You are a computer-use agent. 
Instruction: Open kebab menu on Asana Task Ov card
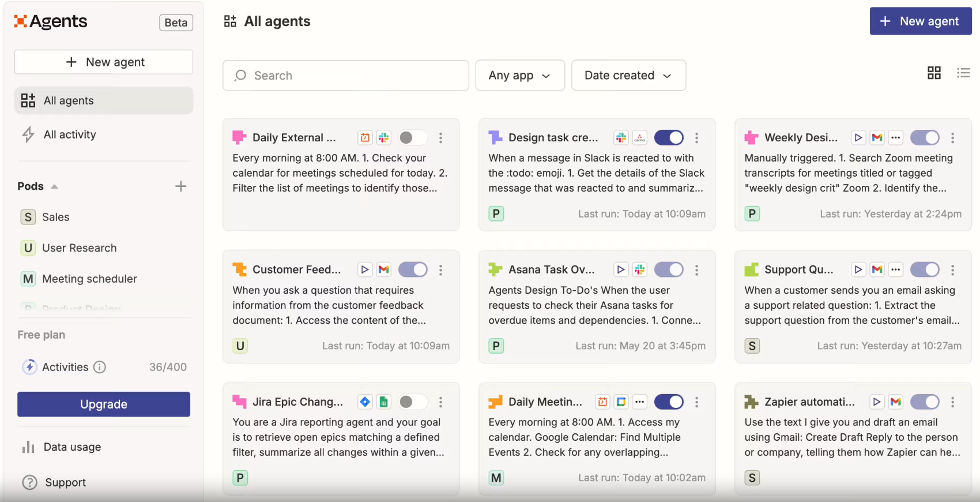pyautogui.click(x=696, y=270)
